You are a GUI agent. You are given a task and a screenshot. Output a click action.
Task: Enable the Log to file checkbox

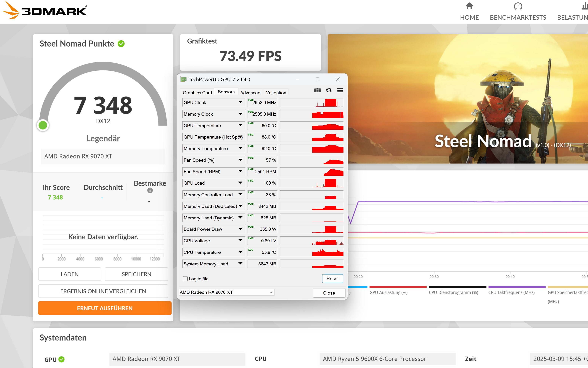185,279
